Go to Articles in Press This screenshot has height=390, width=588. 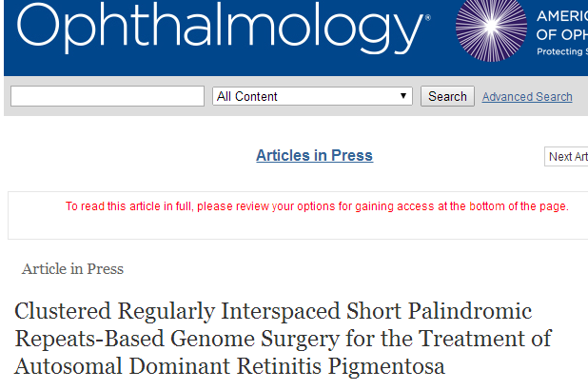pos(314,155)
